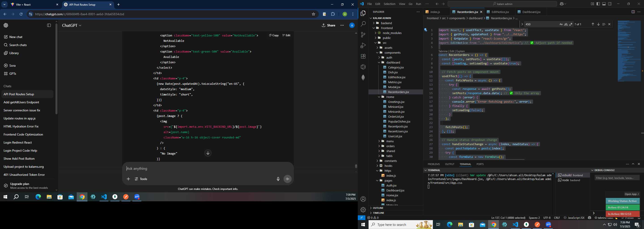Open the VS Code Explorer view icon
The image size is (644, 229).
[363, 13]
